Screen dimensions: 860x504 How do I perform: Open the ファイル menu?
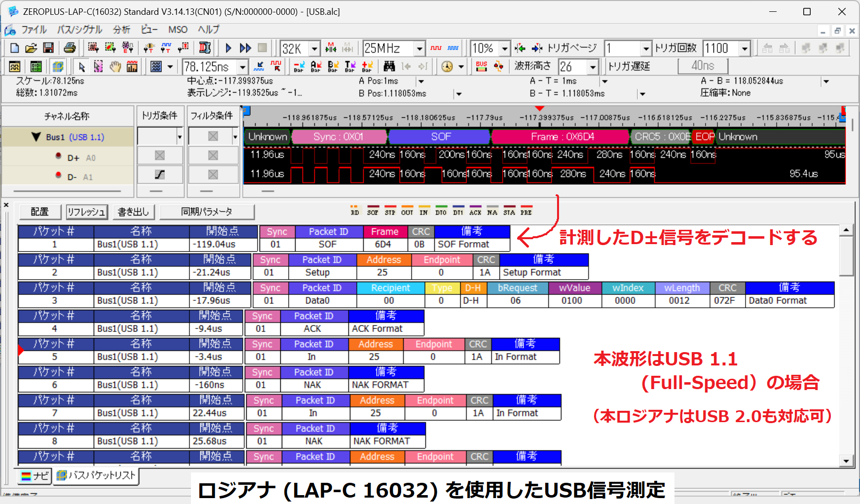(x=34, y=30)
